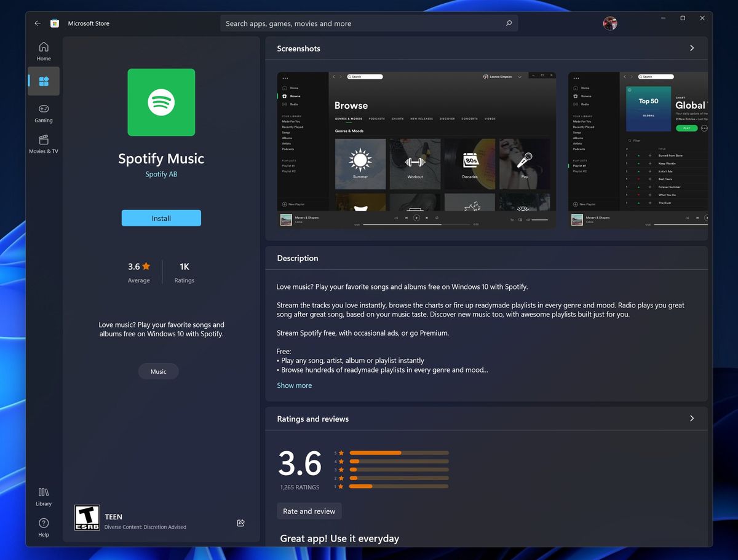Open the Movies & TV section
738x560 pixels.
(43, 145)
